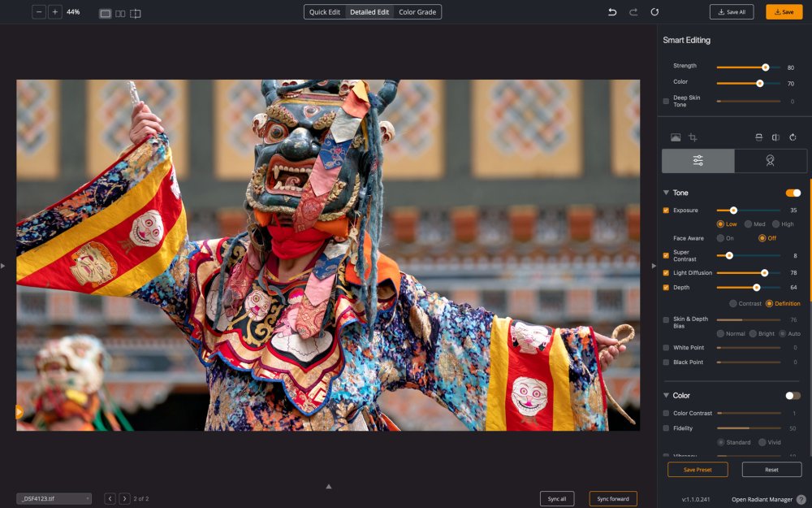Collapse the right panel arrow

pyautogui.click(x=654, y=266)
